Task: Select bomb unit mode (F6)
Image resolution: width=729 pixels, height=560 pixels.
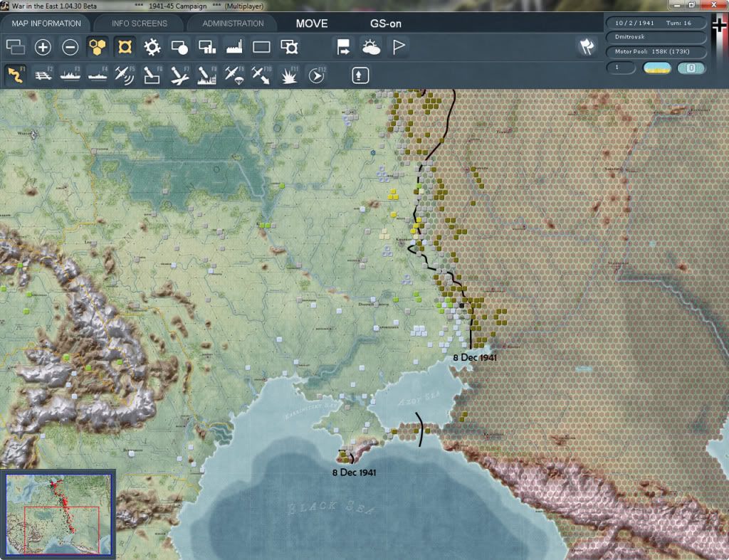Action: pyautogui.click(x=152, y=75)
